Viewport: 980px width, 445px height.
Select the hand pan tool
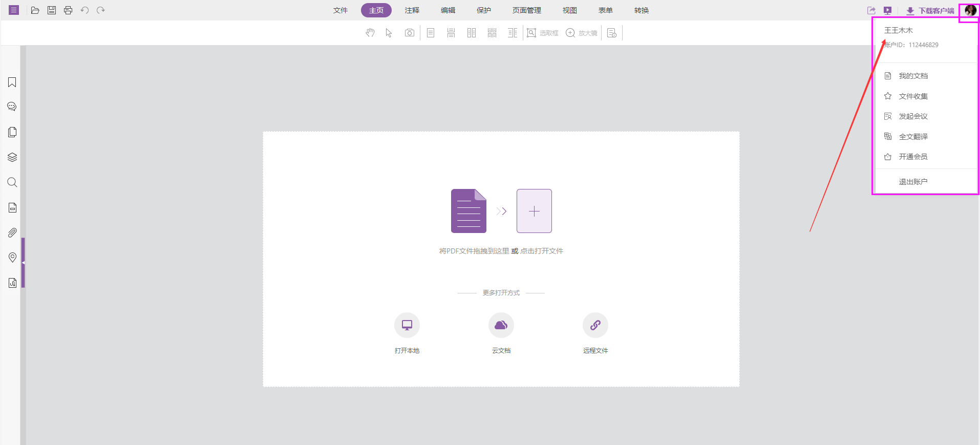point(370,33)
